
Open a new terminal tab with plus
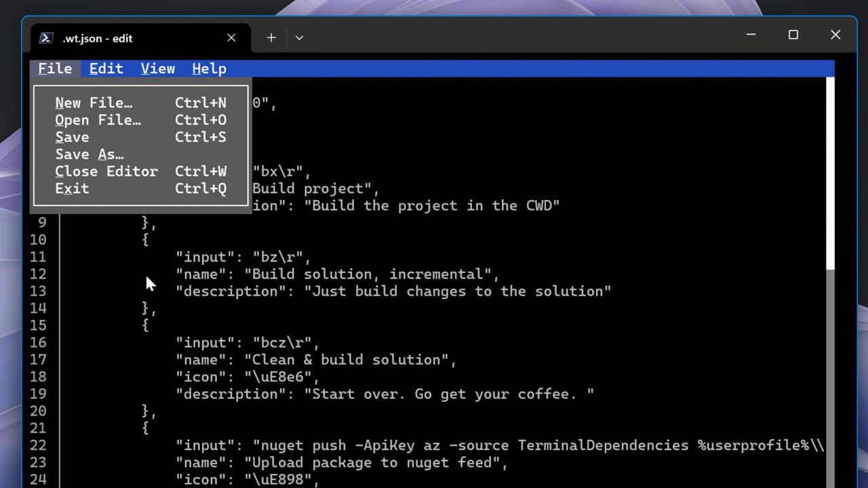point(271,38)
